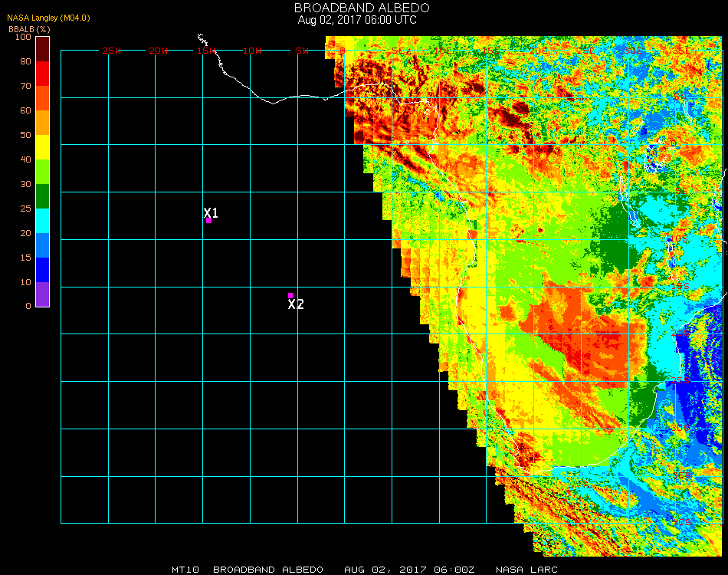
Task: Click the 15W longitude label
Action: pos(206,51)
